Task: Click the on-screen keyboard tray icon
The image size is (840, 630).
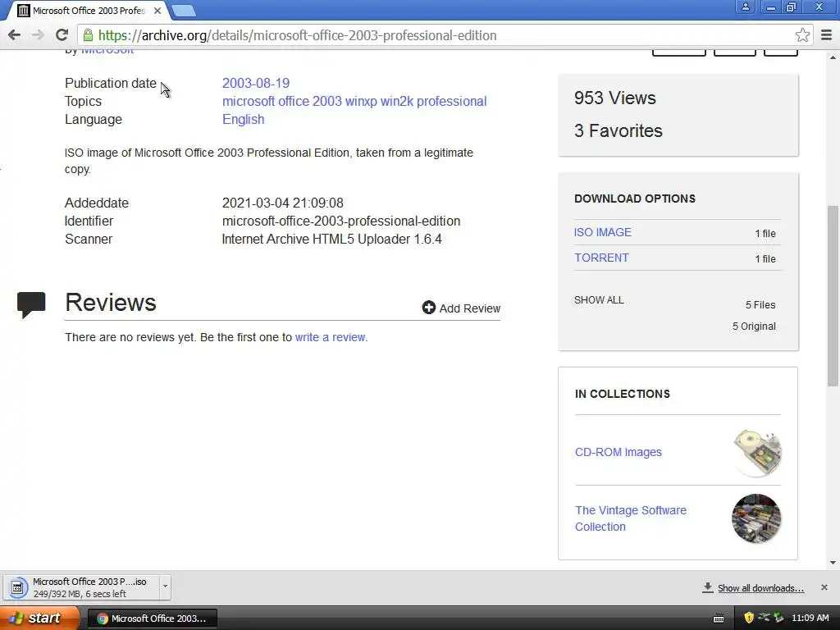Action: tap(719, 619)
